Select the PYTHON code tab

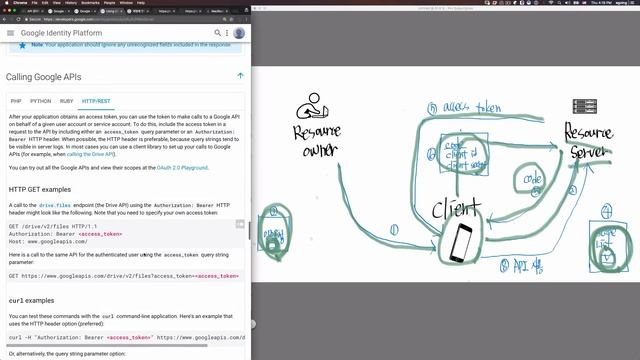pyautogui.click(x=41, y=101)
